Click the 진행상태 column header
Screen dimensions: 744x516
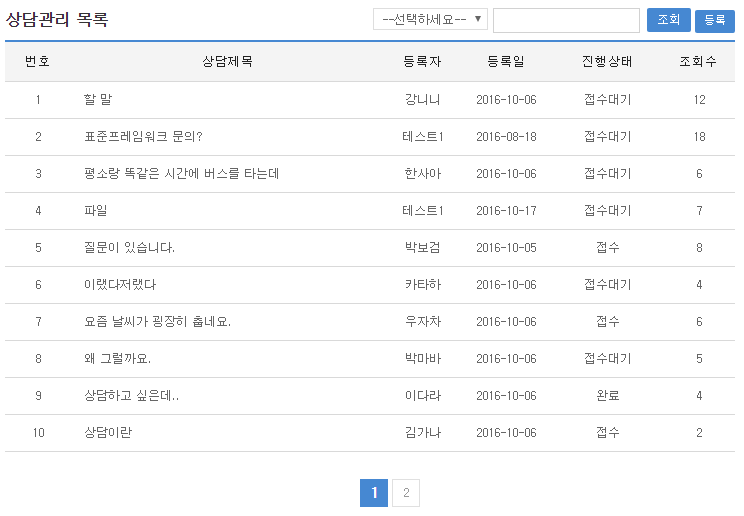tap(606, 62)
